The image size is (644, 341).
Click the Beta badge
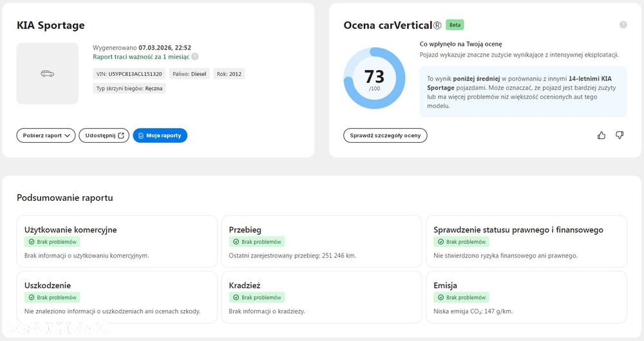(455, 25)
